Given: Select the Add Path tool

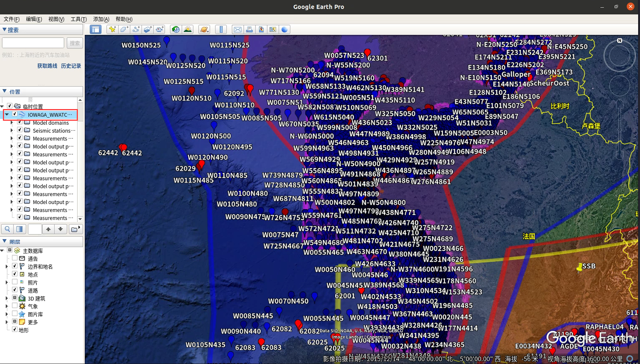Looking at the screenshot, I should click(136, 29).
